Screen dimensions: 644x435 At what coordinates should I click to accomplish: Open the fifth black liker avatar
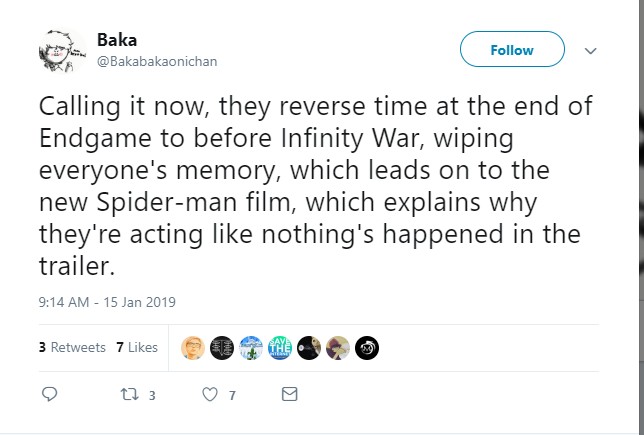(309, 347)
